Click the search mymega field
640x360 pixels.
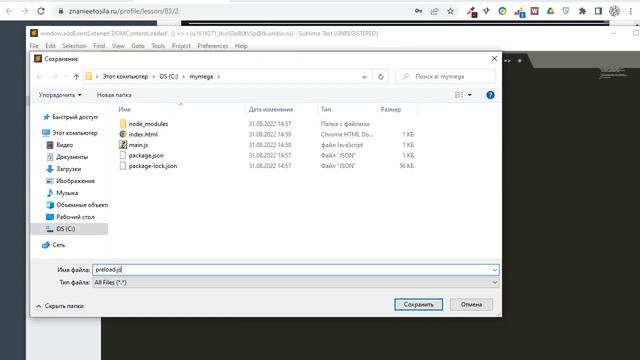tap(445, 76)
